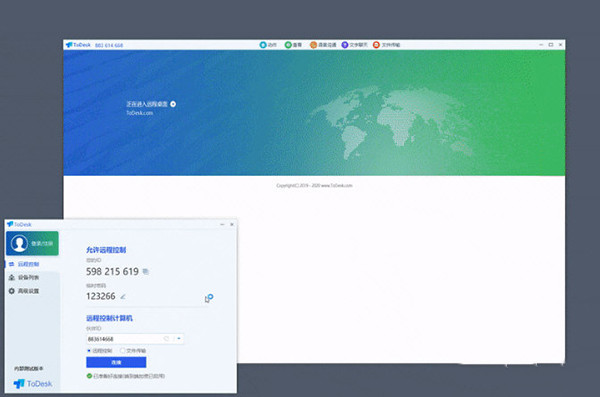Minimize the small ToDesk window
The image size is (600, 397).
(222, 224)
